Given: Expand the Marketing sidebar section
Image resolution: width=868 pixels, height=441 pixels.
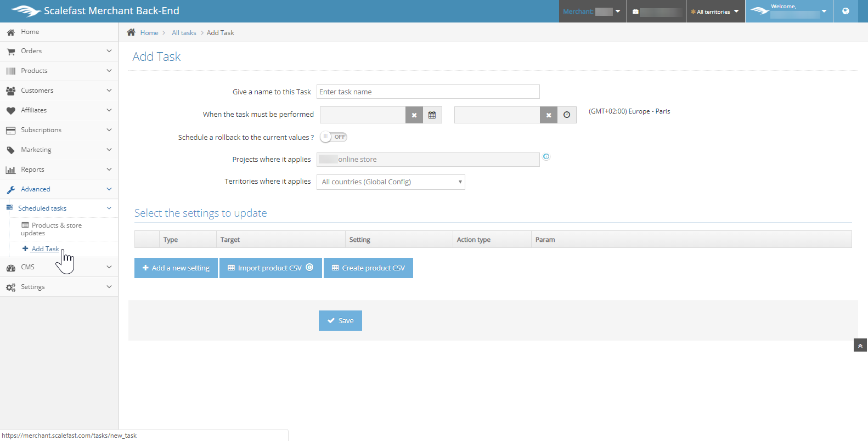Looking at the screenshot, I should point(59,150).
